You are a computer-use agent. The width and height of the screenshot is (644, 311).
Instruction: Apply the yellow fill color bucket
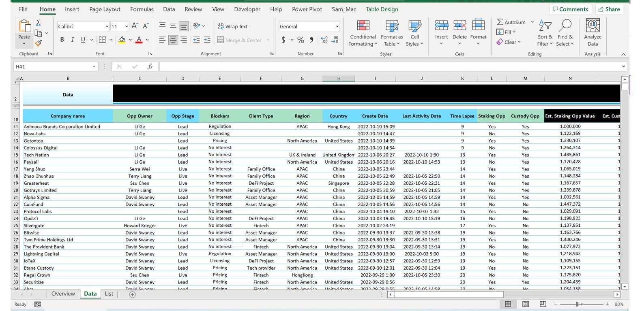(x=122, y=40)
